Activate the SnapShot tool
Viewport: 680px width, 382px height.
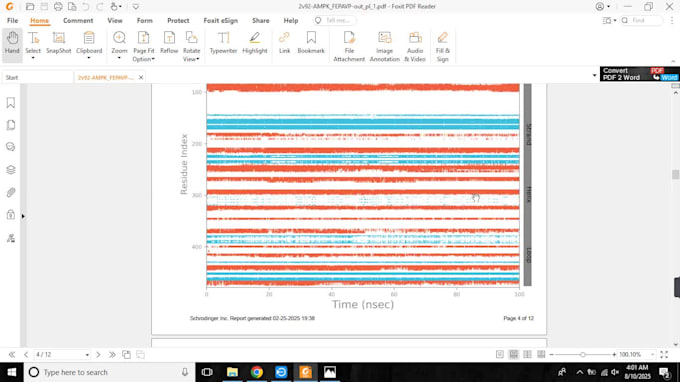coord(59,43)
